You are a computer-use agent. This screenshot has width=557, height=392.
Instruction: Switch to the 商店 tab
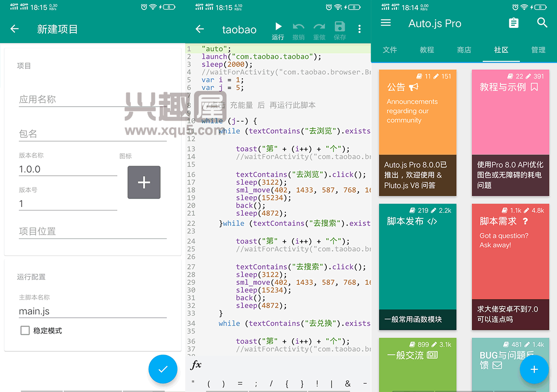[464, 50]
